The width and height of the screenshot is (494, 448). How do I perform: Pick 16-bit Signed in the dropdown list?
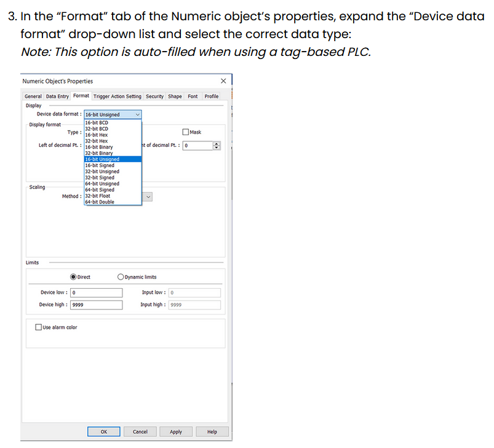[100, 165]
